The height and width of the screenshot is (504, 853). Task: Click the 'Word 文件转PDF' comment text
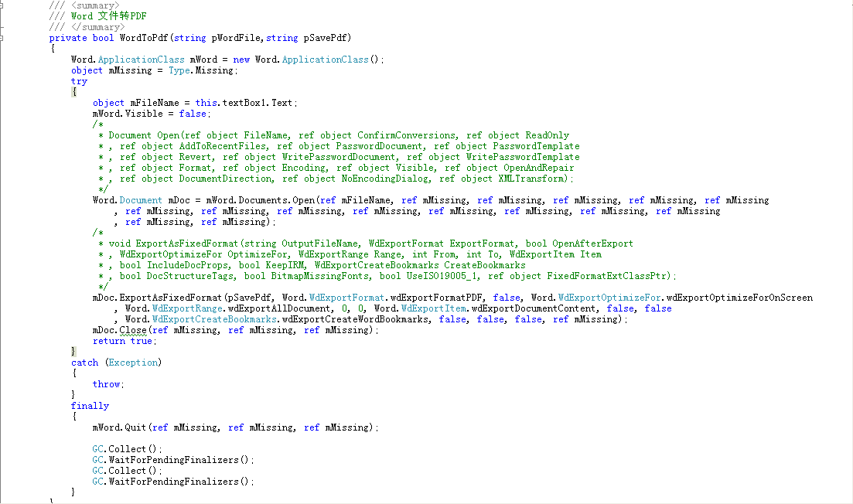pyautogui.click(x=109, y=16)
